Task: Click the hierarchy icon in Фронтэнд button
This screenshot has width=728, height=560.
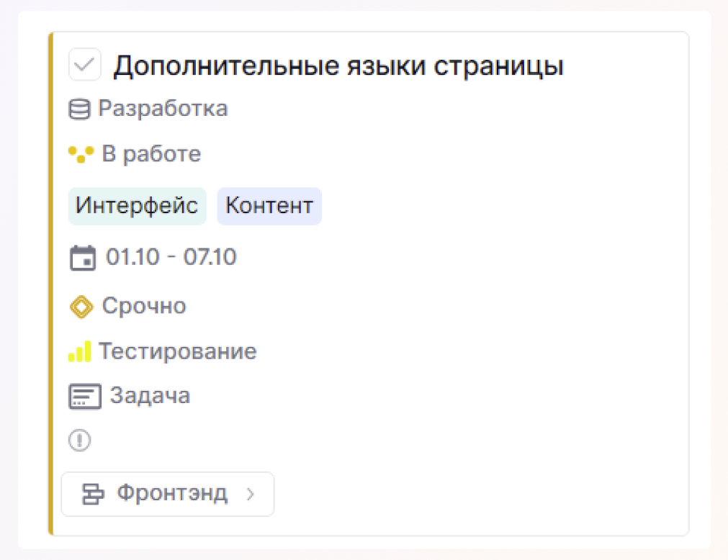Action: click(93, 494)
